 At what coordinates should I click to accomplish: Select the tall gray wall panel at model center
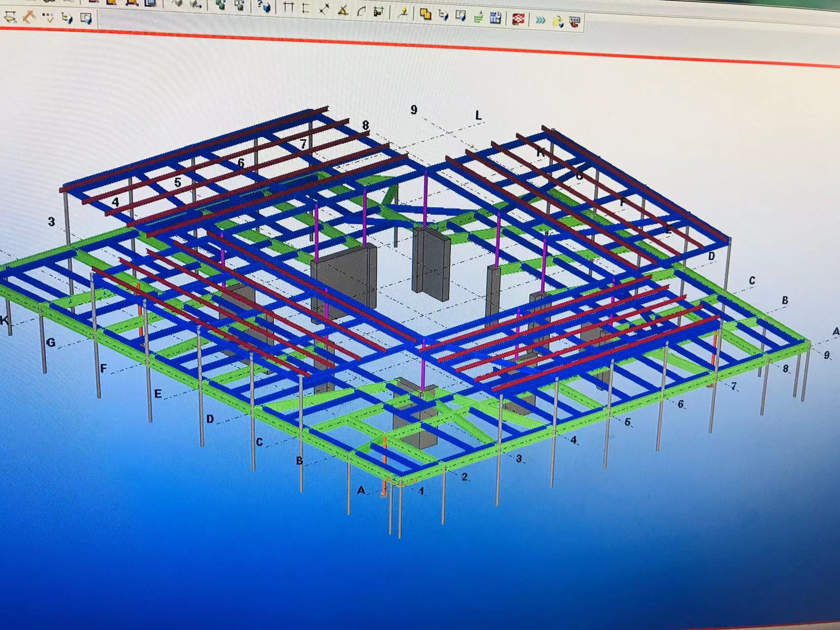[x=431, y=263]
